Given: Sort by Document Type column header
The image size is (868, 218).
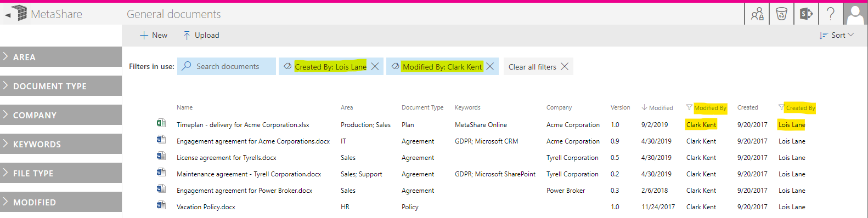Looking at the screenshot, I should [x=422, y=107].
